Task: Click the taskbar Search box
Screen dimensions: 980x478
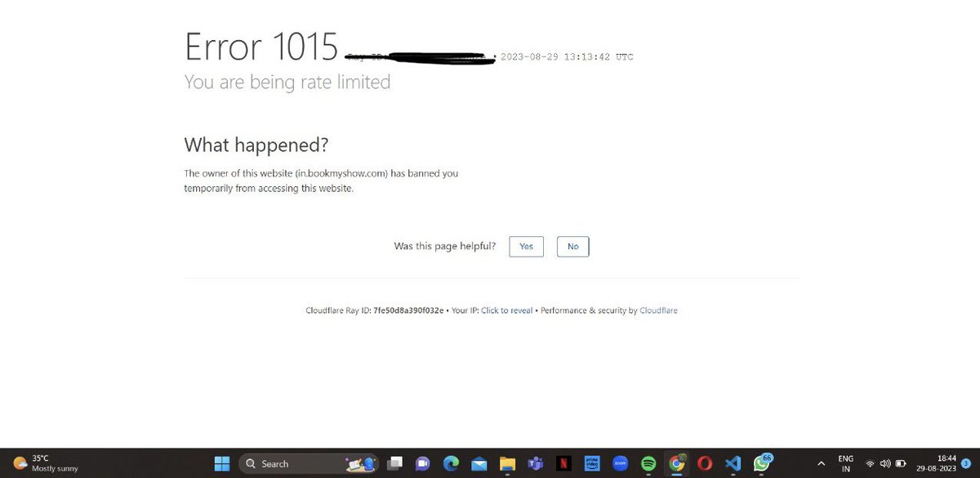Action: [x=309, y=463]
